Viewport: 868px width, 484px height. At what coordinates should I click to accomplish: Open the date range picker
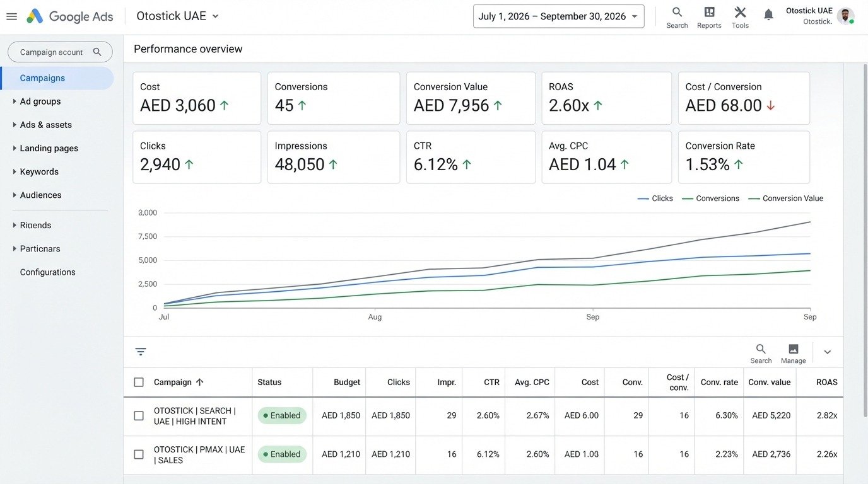[558, 16]
